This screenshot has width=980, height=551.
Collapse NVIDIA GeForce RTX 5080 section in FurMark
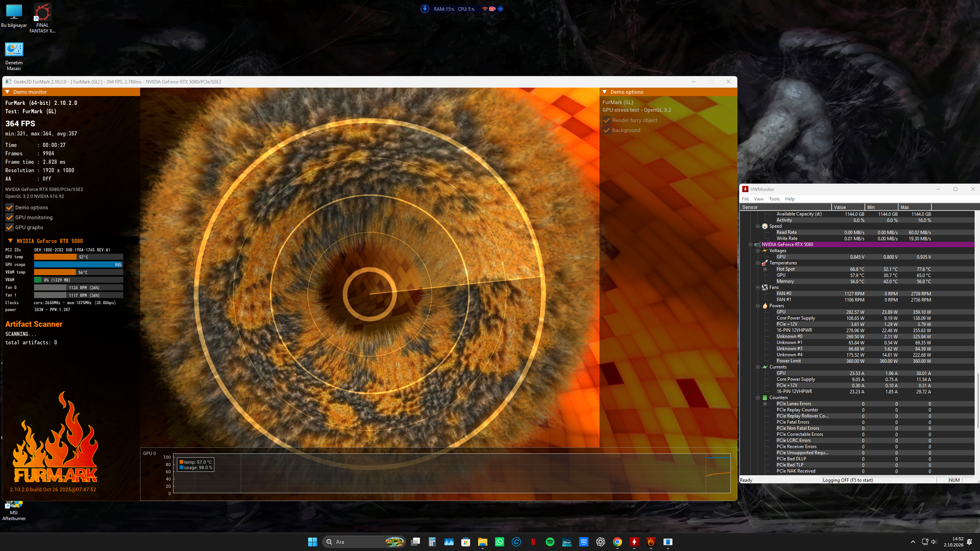pos(10,241)
